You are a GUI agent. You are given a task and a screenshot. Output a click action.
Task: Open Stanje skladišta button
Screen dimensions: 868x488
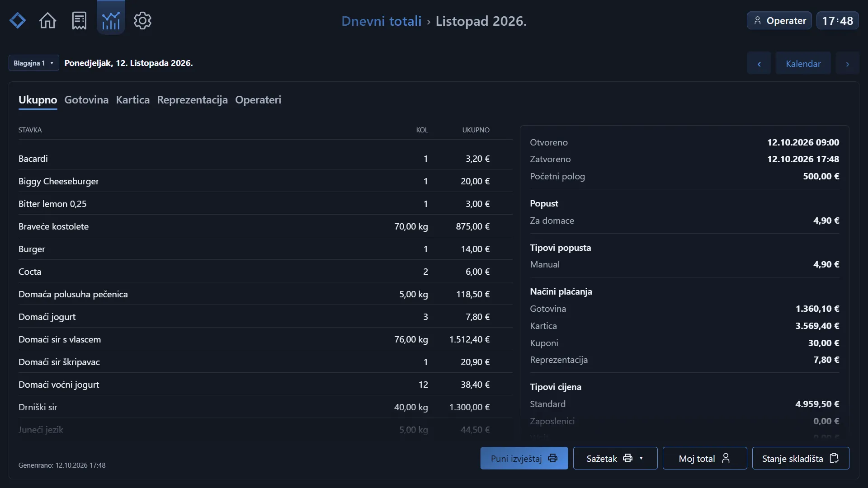point(800,458)
